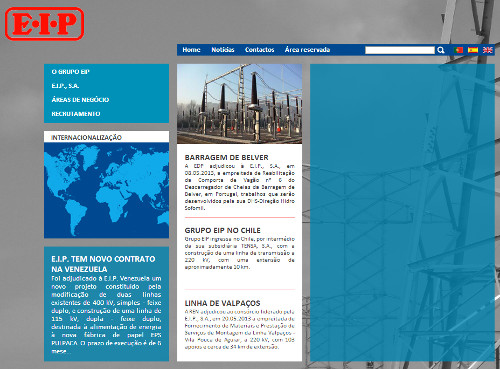500x369 pixels.
Task: Go to RECRUTAMENTO link
Action: [76, 114]
